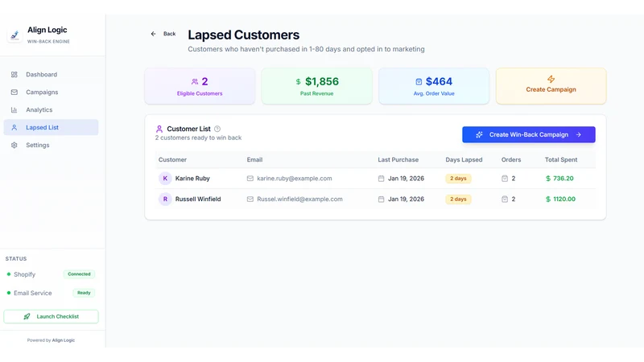Open the Launch Checklist
Screen dimensions: 644x362
51,316
